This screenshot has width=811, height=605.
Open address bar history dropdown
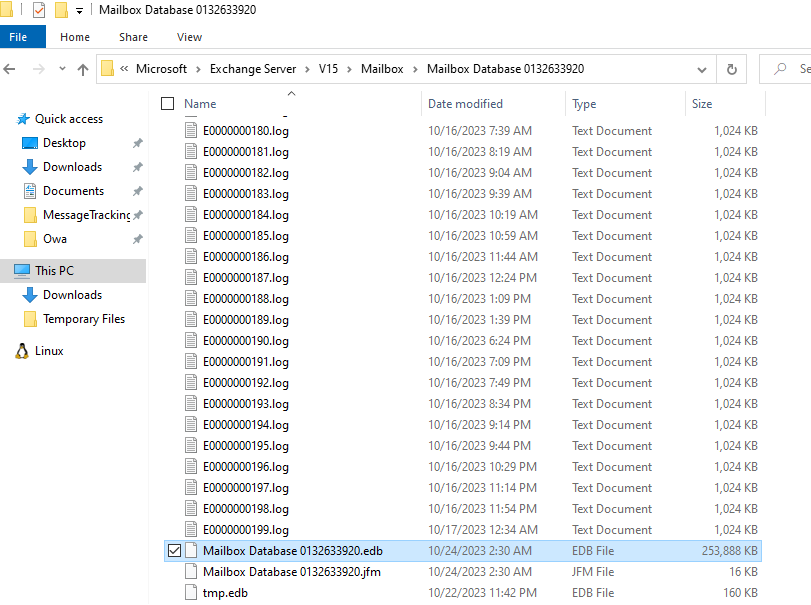click(701, 69)
